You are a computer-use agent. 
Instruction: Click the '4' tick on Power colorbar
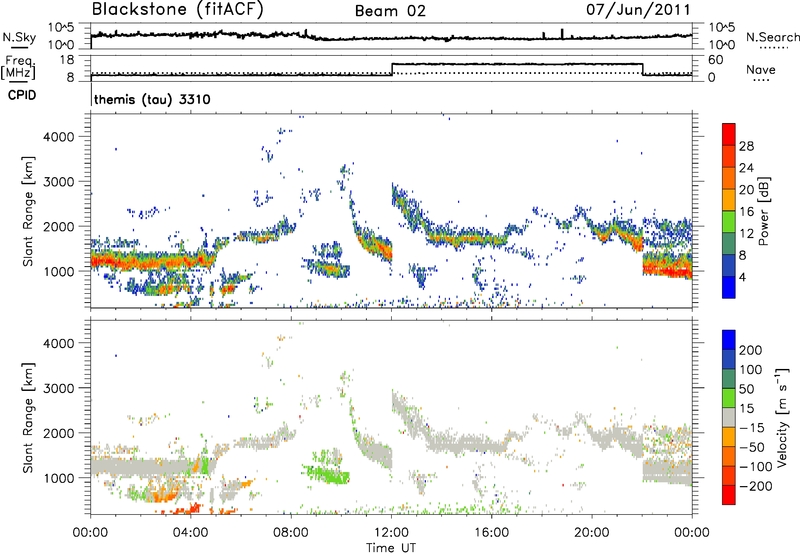click(743, 277)
